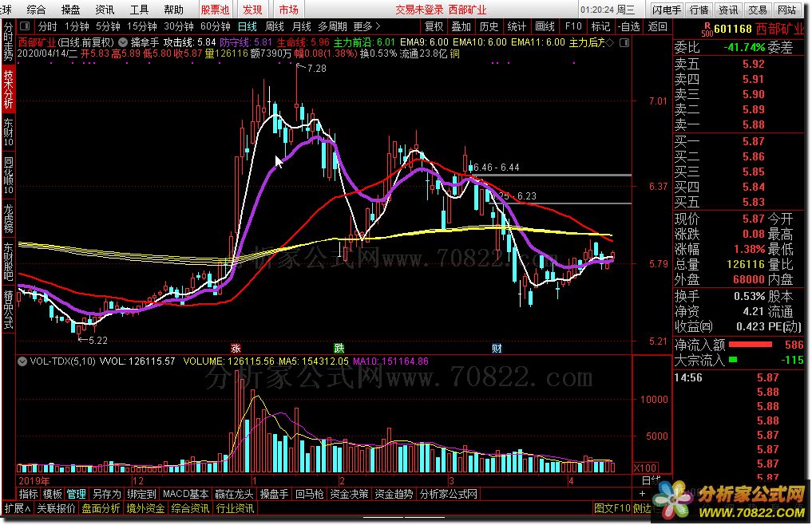Switch to 60分钟 chart period
812x525 pixels.
215,26
